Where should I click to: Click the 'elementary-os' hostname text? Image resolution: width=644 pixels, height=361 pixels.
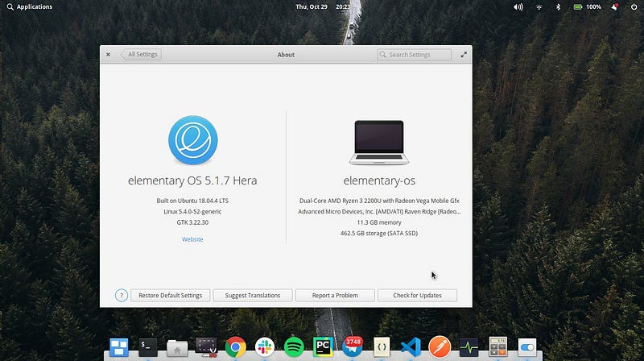click(379, 180)
